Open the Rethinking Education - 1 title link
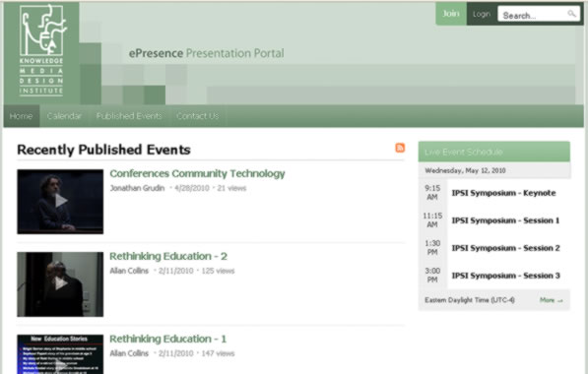Viewport: 588px width, 374px height. coord(168,339)
